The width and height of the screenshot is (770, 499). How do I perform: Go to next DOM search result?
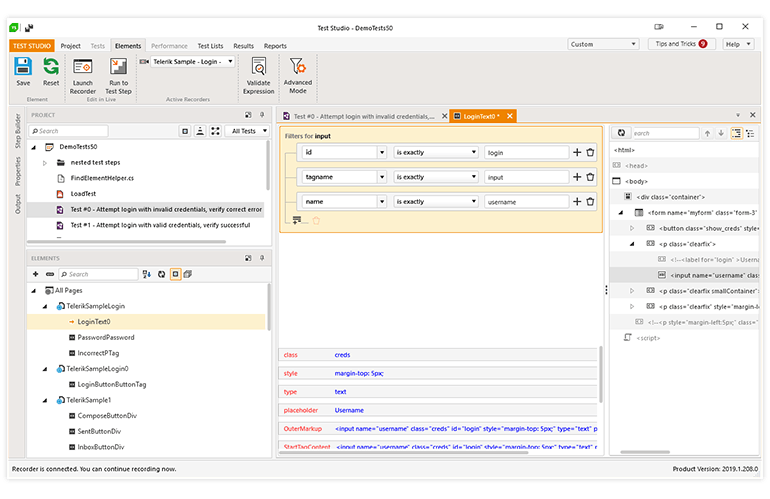point(721,133)
